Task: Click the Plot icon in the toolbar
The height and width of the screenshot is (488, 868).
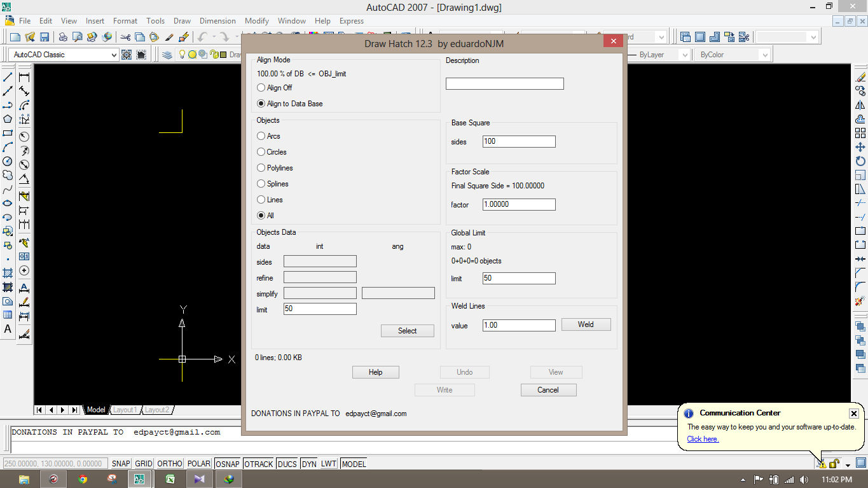Action: [63, 37]
